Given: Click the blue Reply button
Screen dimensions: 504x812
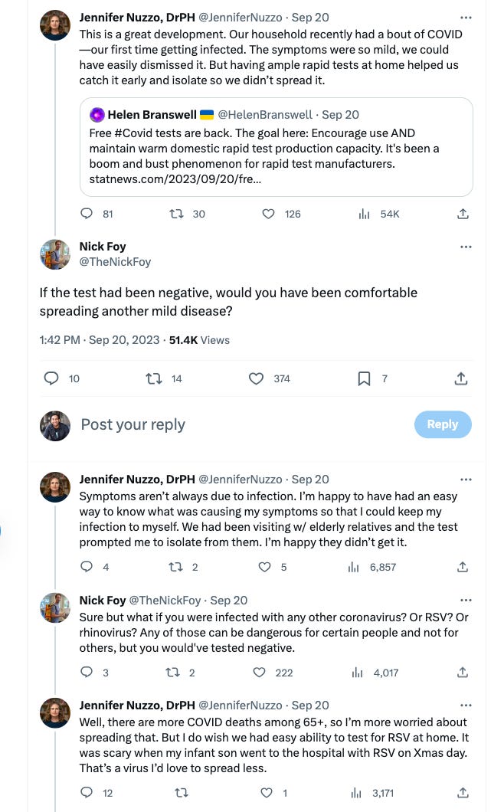Looking at the screenshot, I should pos(443,424).
